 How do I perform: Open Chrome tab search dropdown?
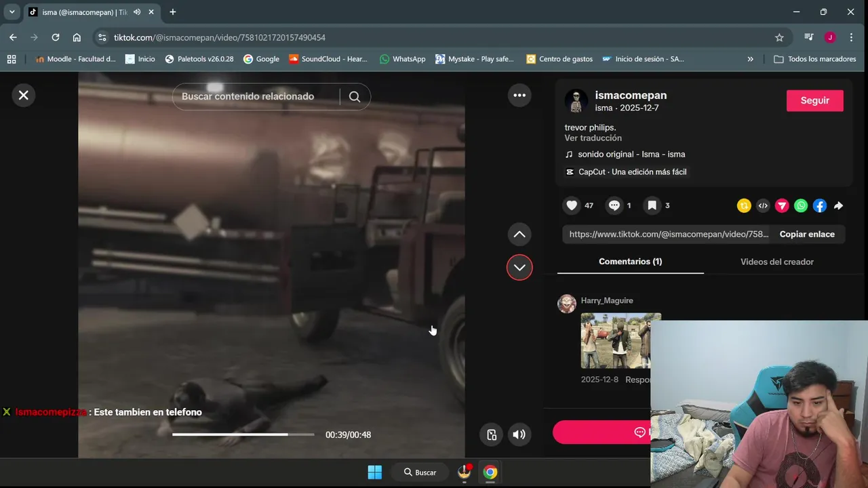point(12,12)
